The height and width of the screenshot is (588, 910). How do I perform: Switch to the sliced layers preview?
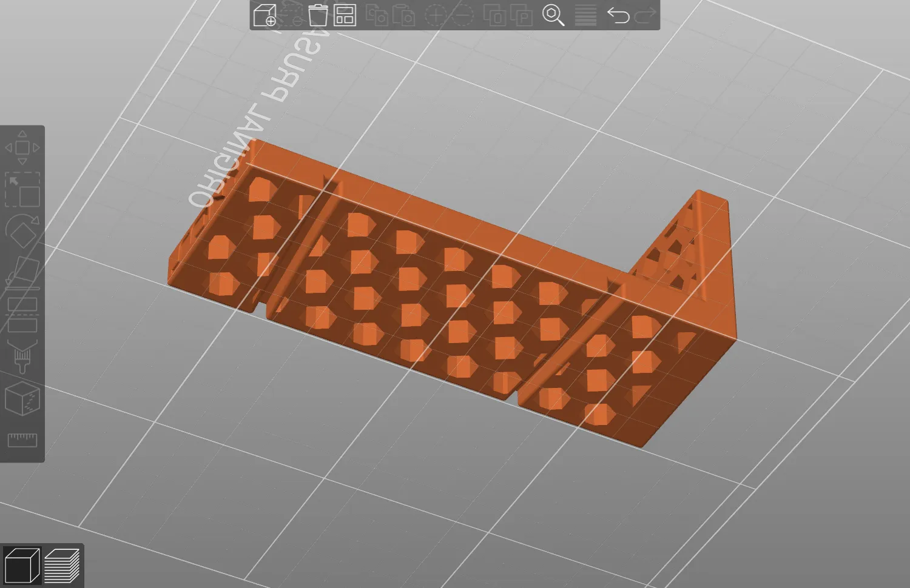[62, 566]
